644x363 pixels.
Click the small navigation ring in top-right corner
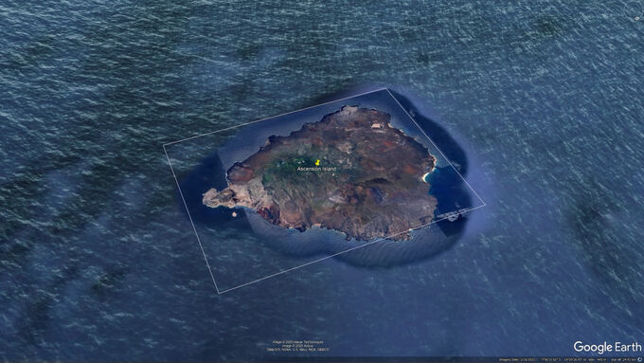pyautogui.click(x=637, y=18)
